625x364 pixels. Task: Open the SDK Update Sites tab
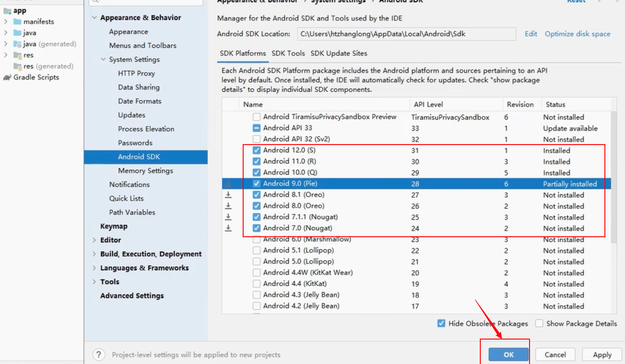tap(339, 53)
